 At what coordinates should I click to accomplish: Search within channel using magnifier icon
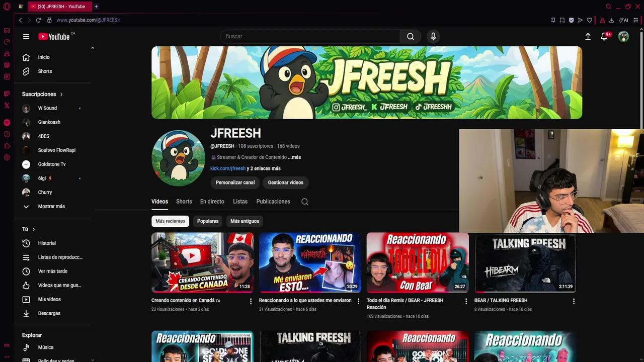305,202
